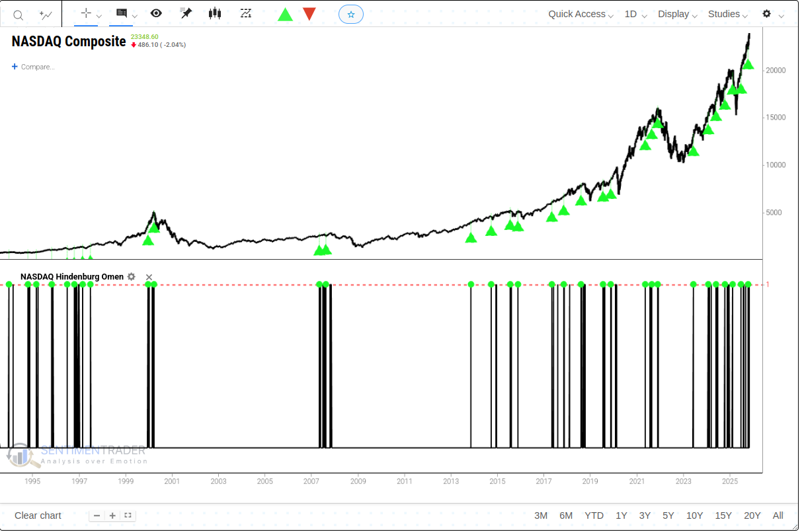Toggle visibility with the eye icon
800x532 pixels.
click(x=156, y=14)
